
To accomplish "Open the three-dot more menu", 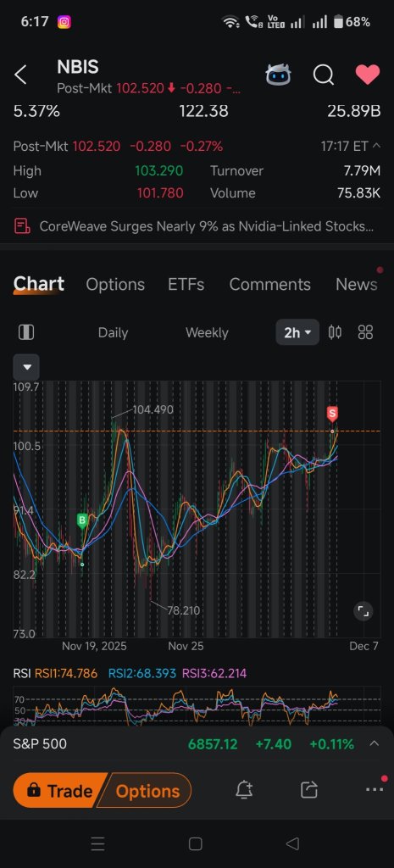I will point(375,790).
